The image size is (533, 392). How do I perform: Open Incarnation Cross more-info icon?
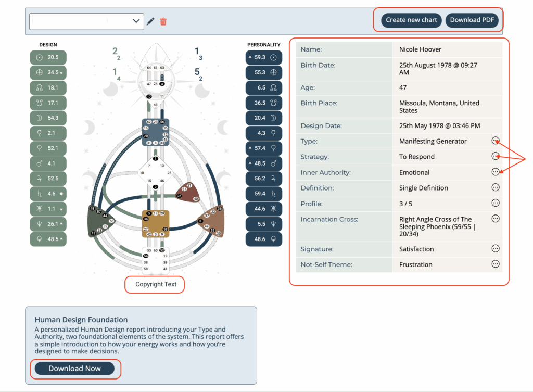496,219
